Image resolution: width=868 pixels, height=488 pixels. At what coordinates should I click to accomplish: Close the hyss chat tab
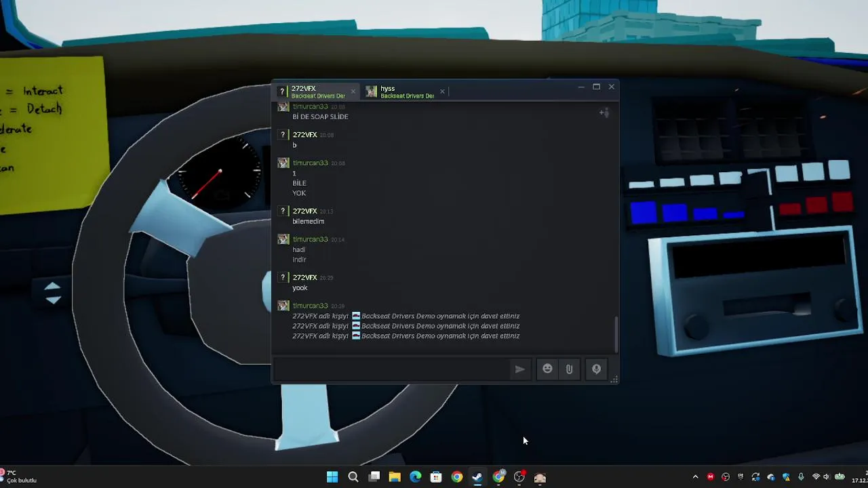pyautogui.click(x=442, y=91)
